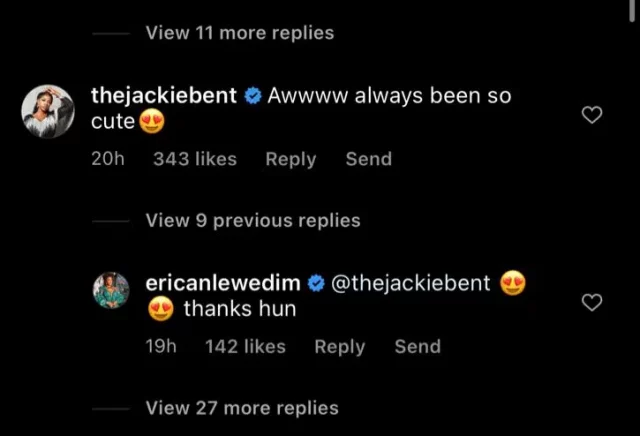Screen dimensions: 640x436
Task: Open thejackiebent's profile picture
Action: 47,110
